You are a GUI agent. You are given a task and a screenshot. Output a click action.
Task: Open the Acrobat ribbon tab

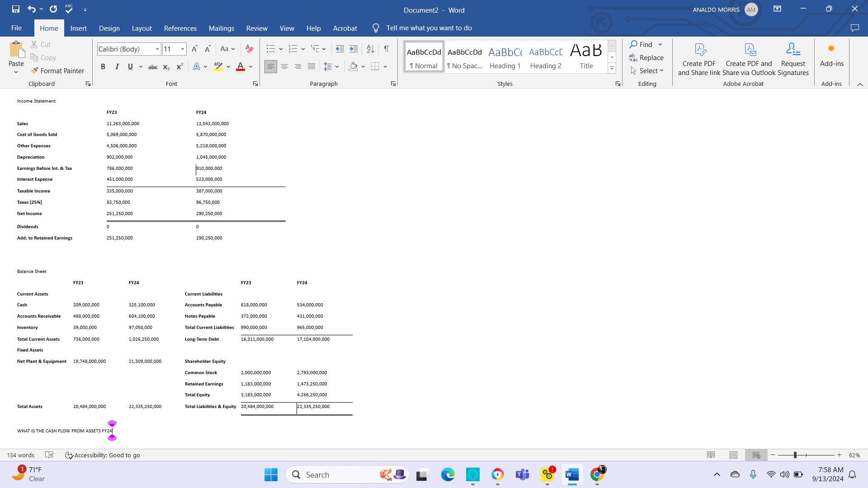(x=345, y=28)
